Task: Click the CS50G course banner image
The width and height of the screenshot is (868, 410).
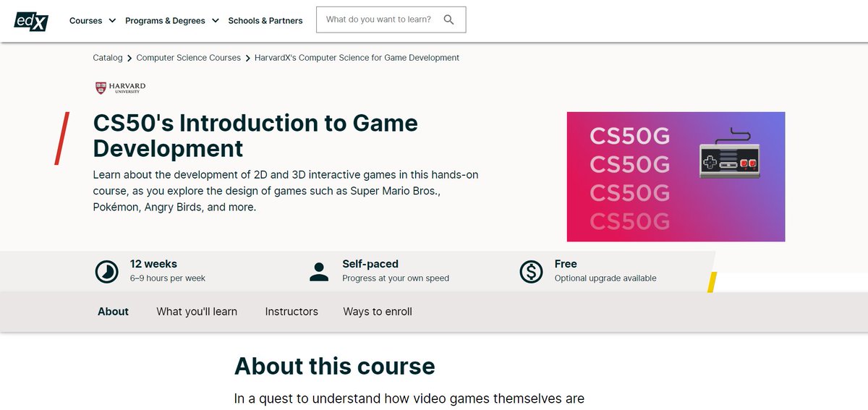Action: click(x=676, y=176)
